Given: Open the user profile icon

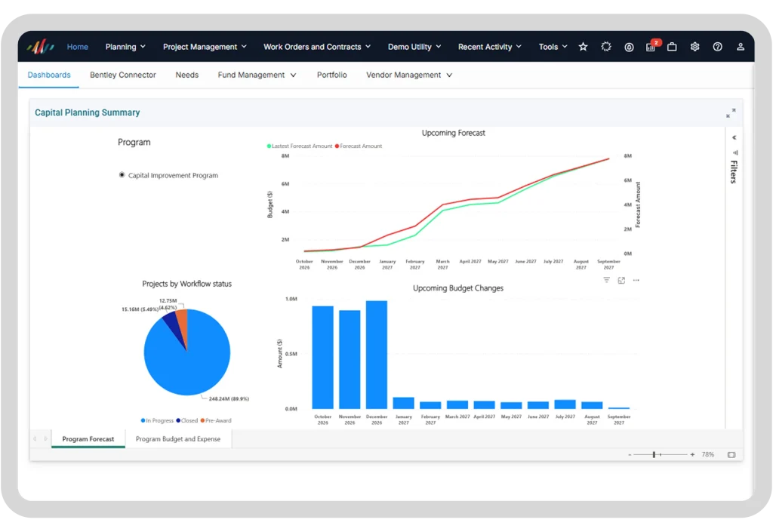Looking at the screenshot, I should [740, 47].
